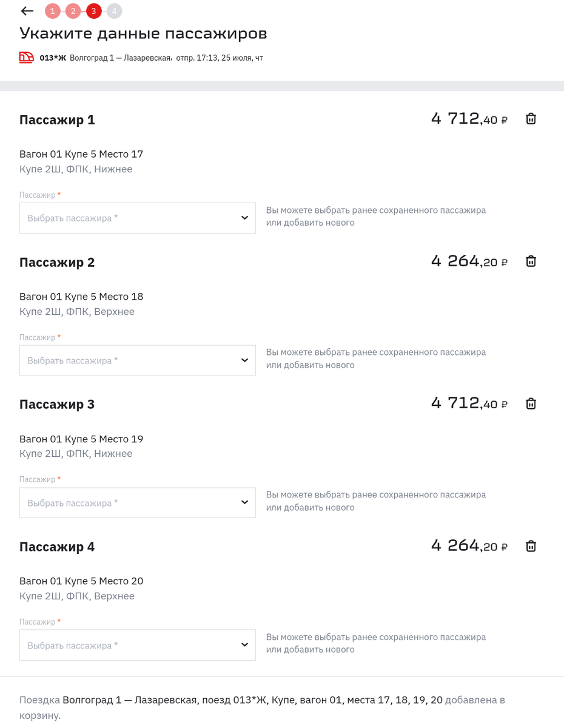Click the back arrow icon
The height and width of the screenshot is (728, 564).
click(27, 11)
